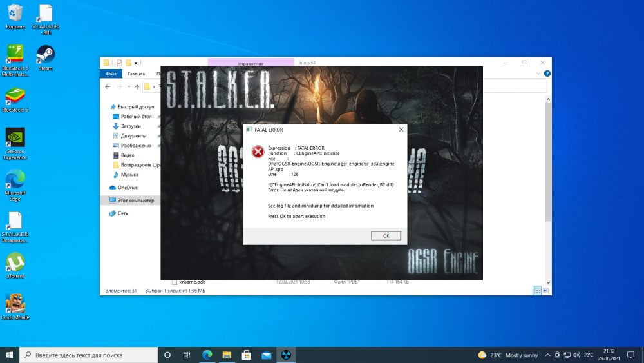Select the xrGame.pdb file checkbox
This screenshot has width=644, height=363.
(174, 282)
